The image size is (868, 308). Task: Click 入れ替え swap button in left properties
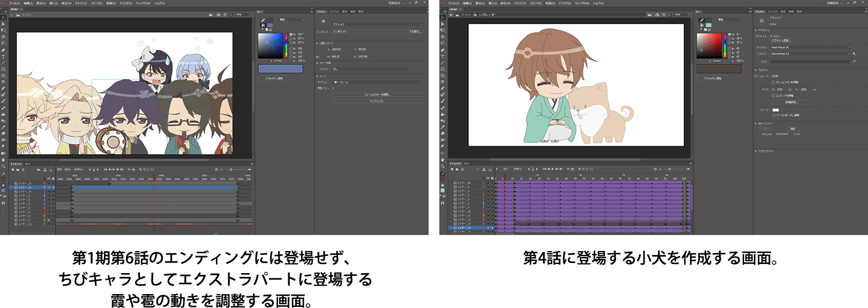[415, 32]
